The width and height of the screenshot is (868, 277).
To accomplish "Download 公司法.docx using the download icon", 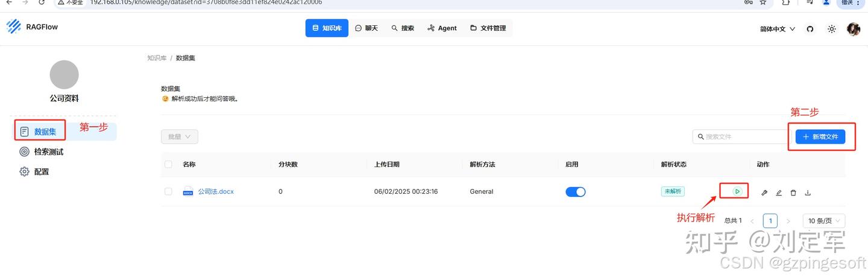I will pos(808,193).
